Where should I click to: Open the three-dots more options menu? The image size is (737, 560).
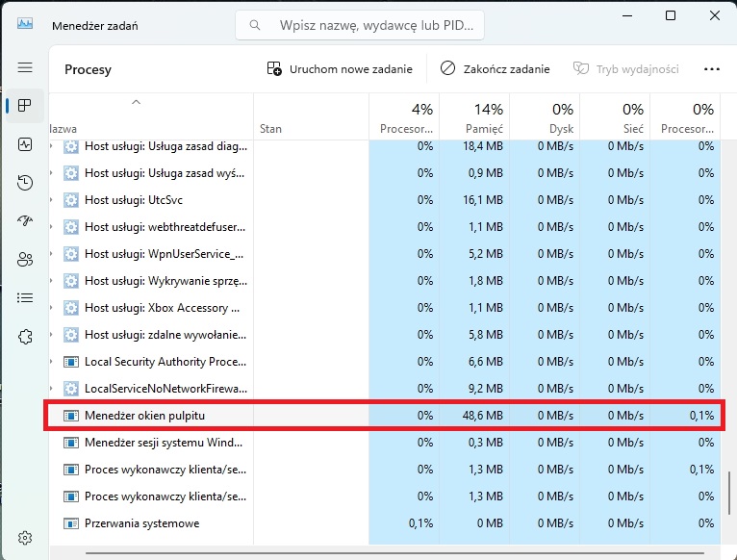pos(712,69)
